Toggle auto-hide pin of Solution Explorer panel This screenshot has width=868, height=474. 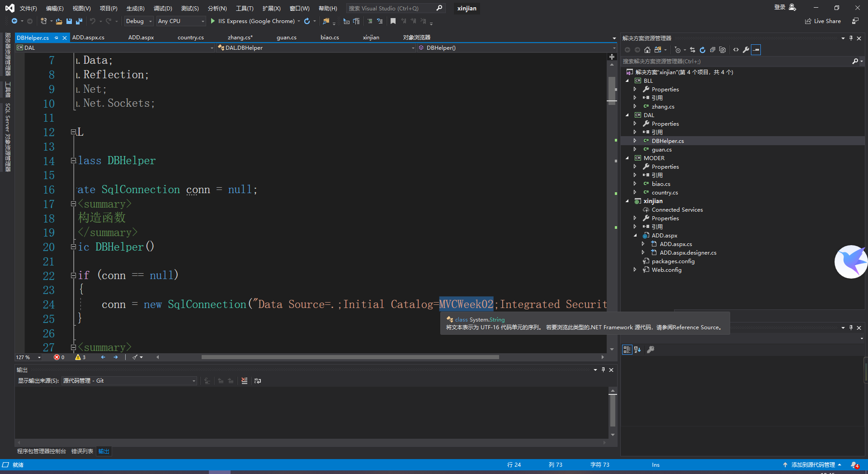(851, 38)
